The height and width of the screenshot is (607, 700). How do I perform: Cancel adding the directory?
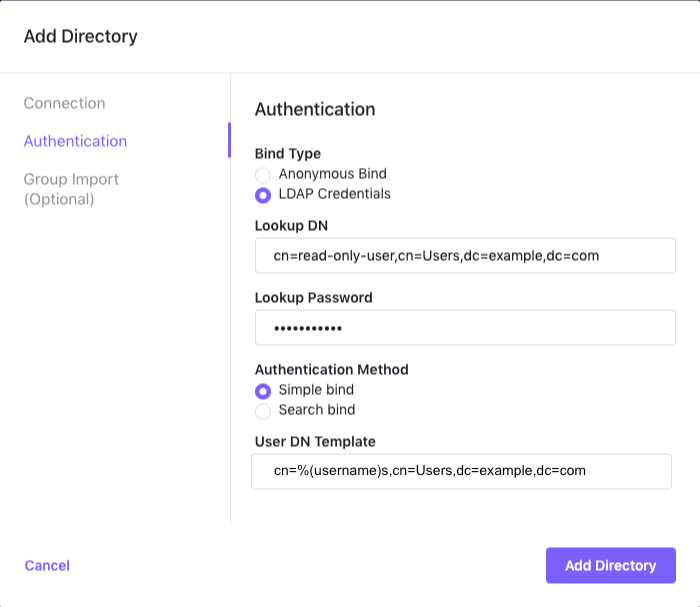(47, 565)
